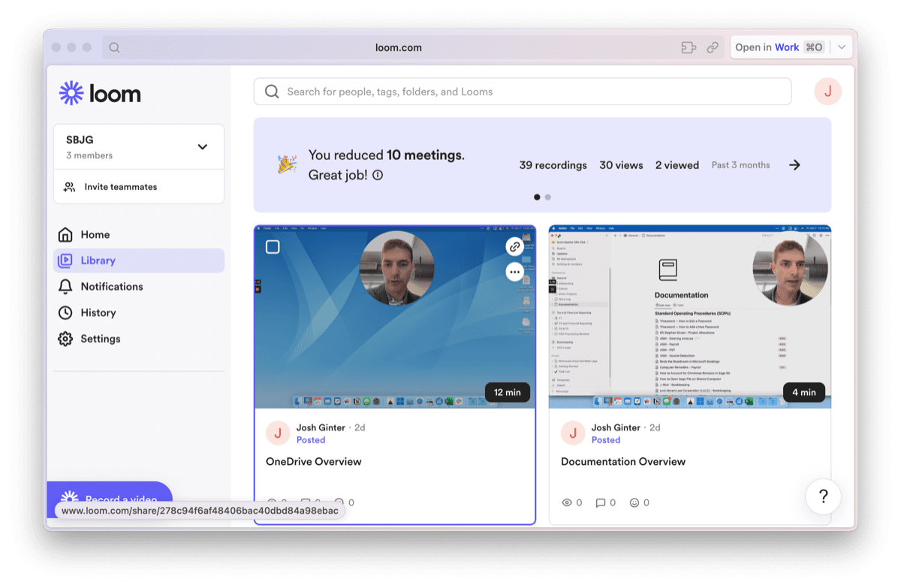Click the 2 viewed stat
Image resolution: width=901 pixels, height=588 pixels.
point(677,165)
